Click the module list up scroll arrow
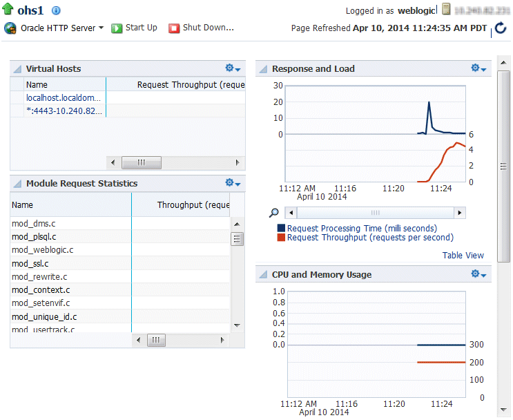The width and height of the screenshot is (513, 420). 238,225
